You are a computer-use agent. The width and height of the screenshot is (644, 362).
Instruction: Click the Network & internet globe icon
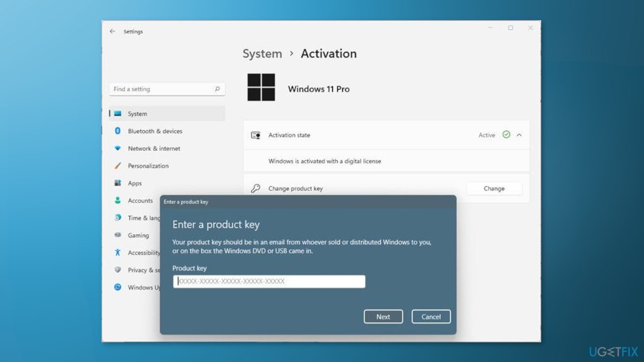[117, 148]
